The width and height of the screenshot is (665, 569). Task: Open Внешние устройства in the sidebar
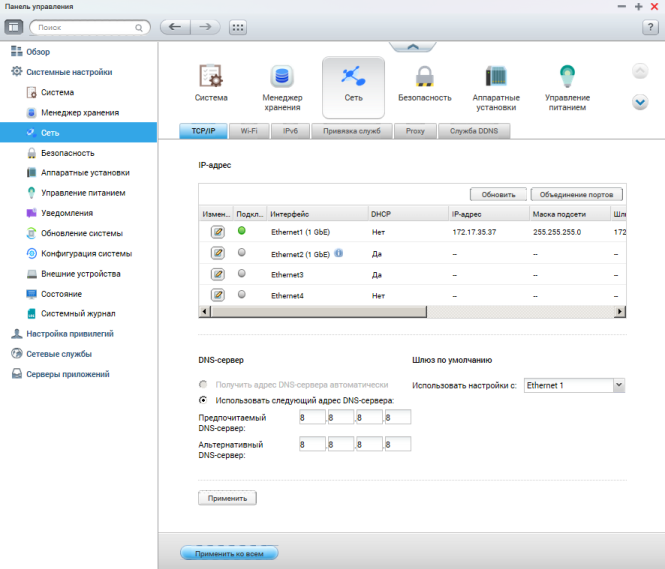click(x=81, y=274)
